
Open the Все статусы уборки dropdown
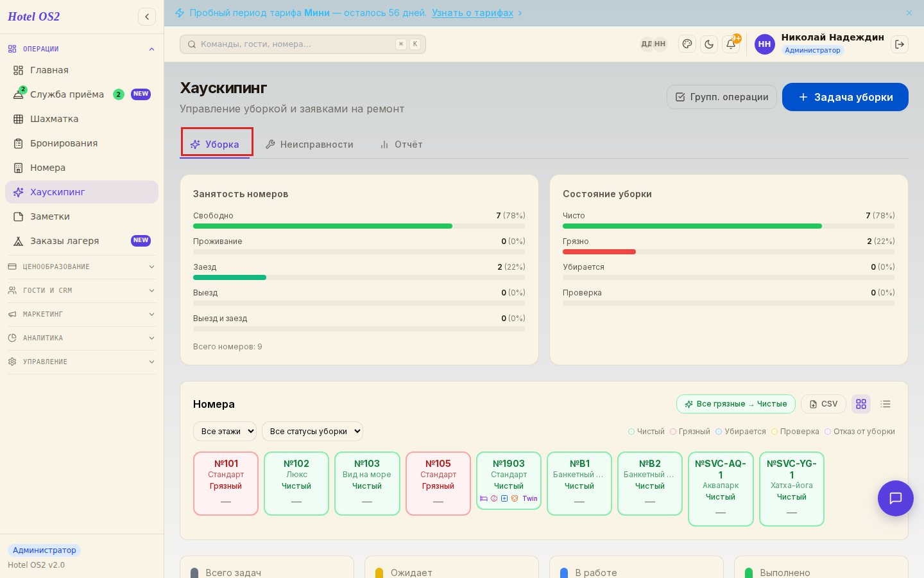pyautogui.click(x=312, y=432)
